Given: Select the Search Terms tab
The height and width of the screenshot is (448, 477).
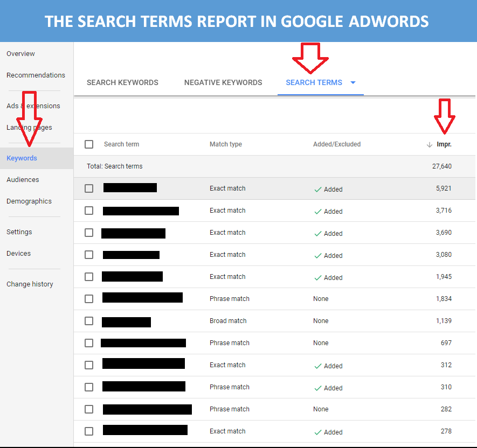Looking at the screenshot, I should coord(314,82).
